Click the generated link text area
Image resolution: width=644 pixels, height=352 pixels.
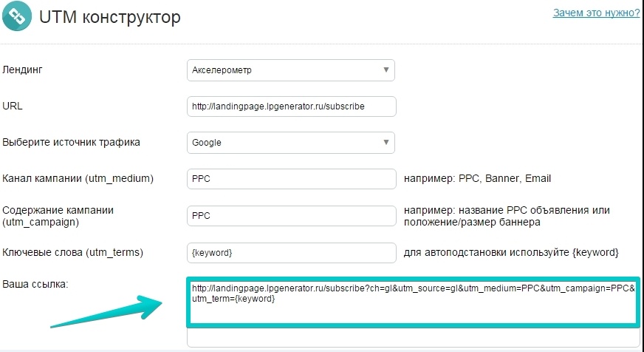413,302
